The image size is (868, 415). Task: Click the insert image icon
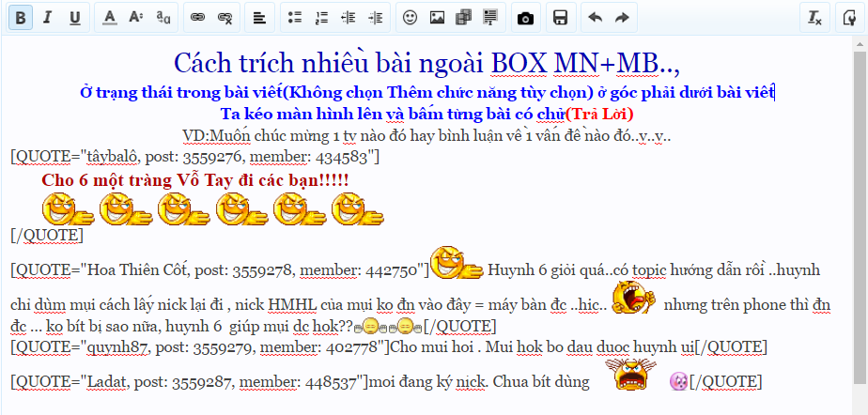pos(437,18)
